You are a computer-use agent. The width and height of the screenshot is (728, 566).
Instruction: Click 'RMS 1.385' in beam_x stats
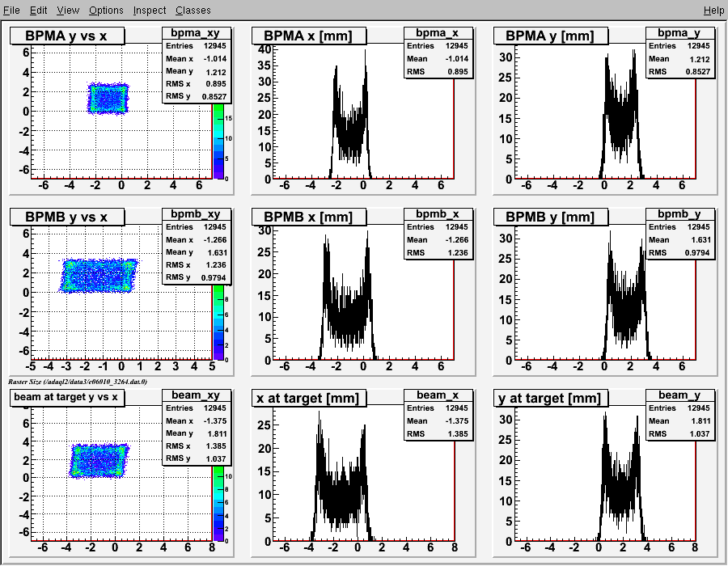(438, 433)
